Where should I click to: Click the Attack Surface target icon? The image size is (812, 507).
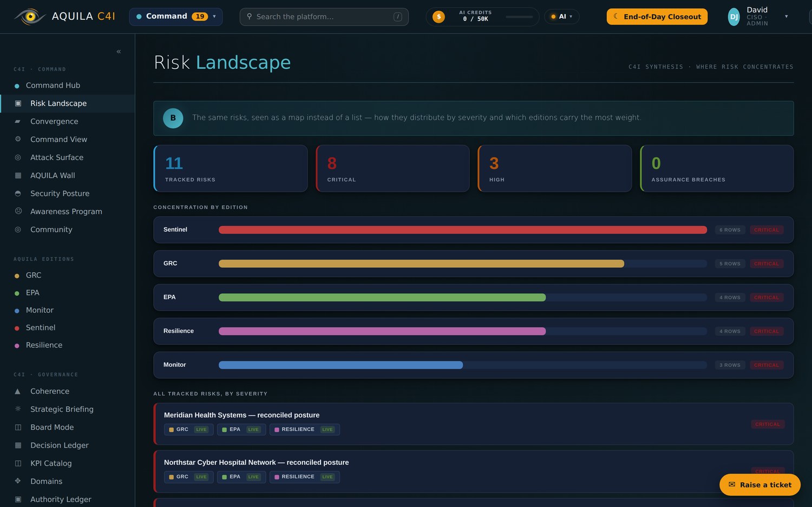[18, 157]
